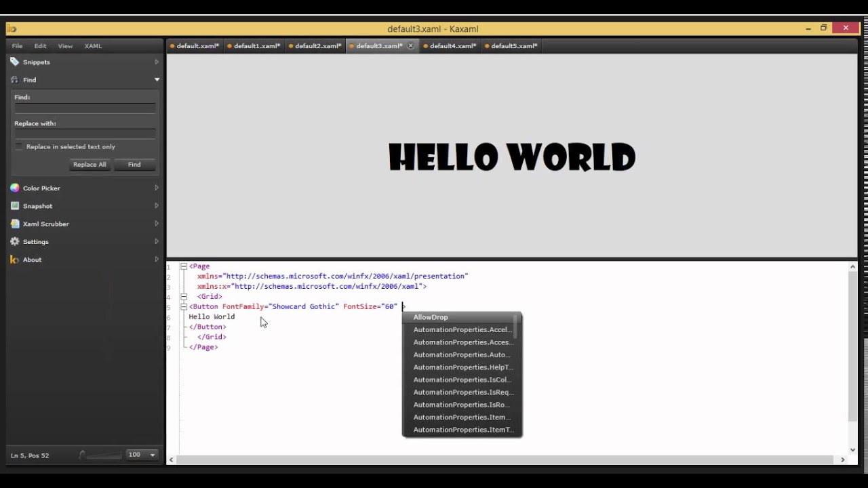Open the View menu
This screenshot has width=868, height=488.
click(x=65, y=46)
